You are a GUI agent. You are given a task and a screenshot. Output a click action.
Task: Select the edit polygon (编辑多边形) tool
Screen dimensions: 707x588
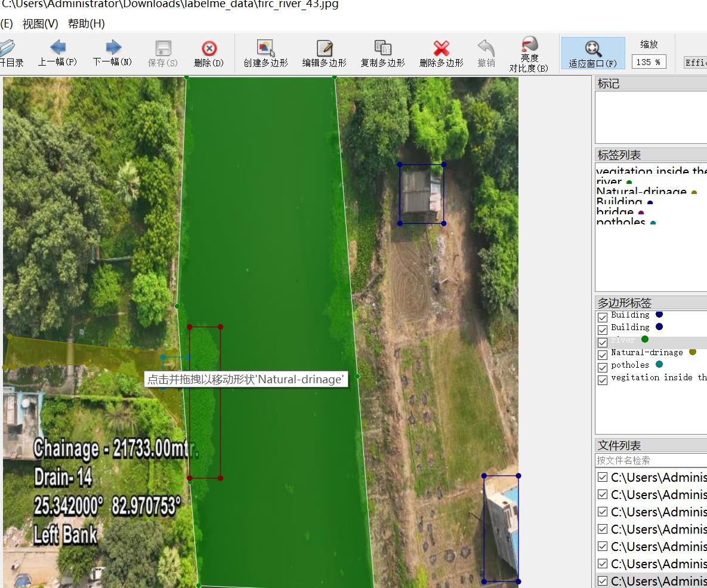pos(324,54)
